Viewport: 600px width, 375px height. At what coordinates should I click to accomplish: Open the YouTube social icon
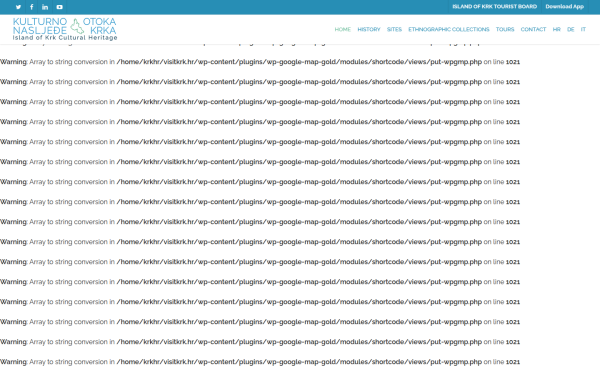click(59, 7)
